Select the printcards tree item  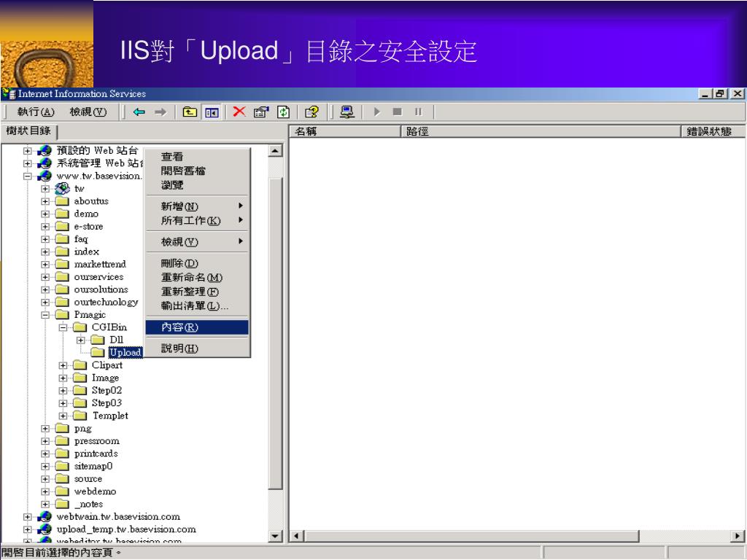[x=96, y=454]
